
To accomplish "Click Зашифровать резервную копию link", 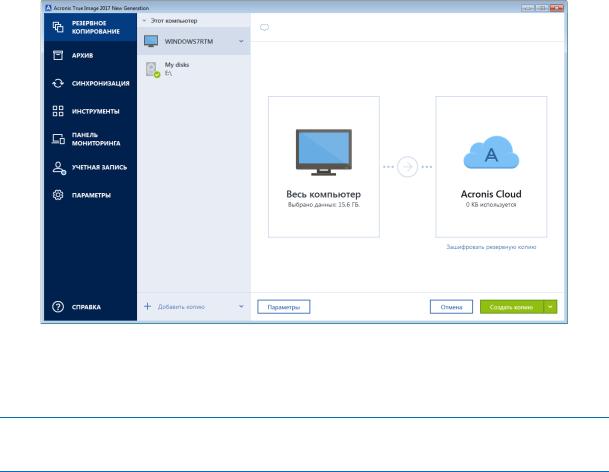I will [x=491, y=247].
